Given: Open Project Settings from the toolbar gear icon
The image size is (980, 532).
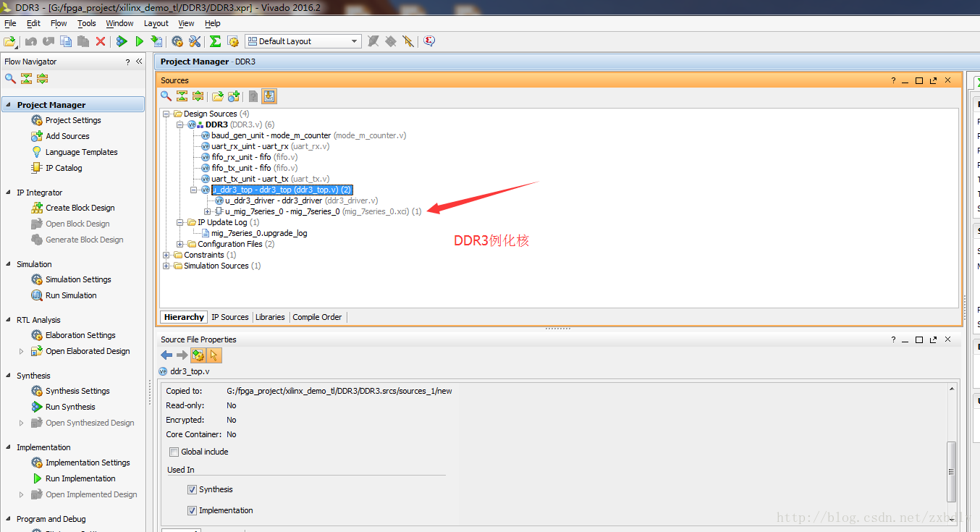Looking at the screenshot, I should (177, 41).
